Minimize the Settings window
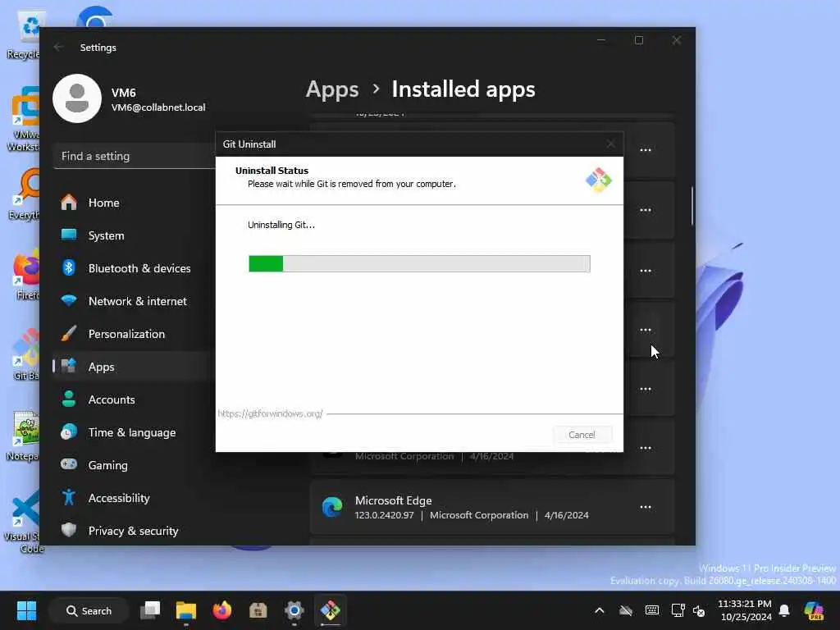 click(x=601, y=40)
